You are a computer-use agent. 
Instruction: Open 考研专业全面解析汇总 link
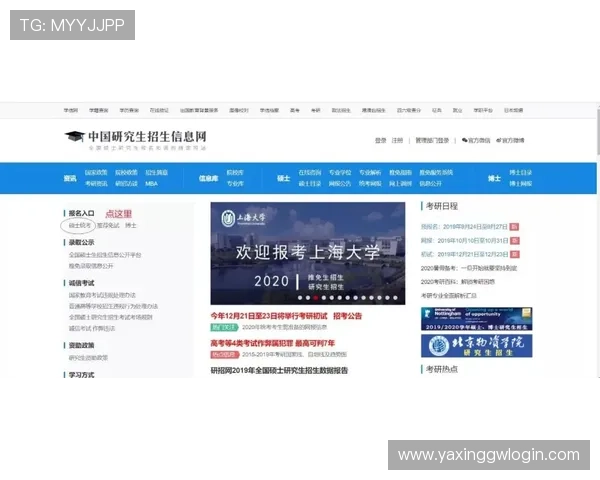pyautogui.click(x=448, y=296)
